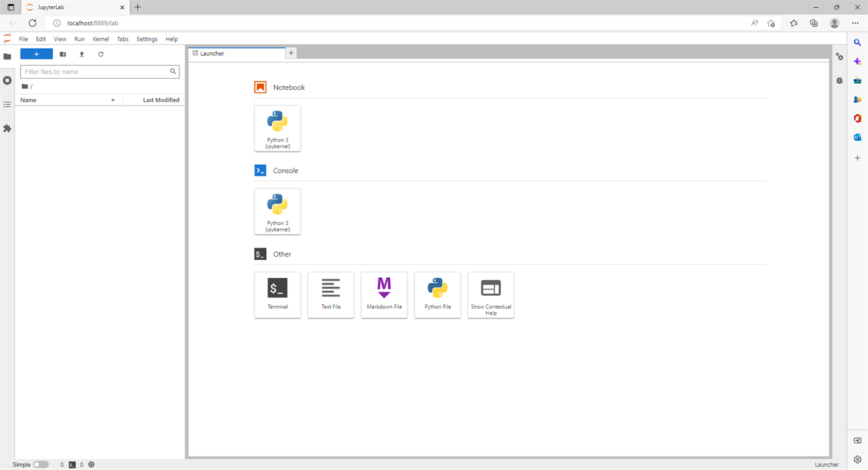Open the File menu
868x470 pixels.
pos(24,39)
